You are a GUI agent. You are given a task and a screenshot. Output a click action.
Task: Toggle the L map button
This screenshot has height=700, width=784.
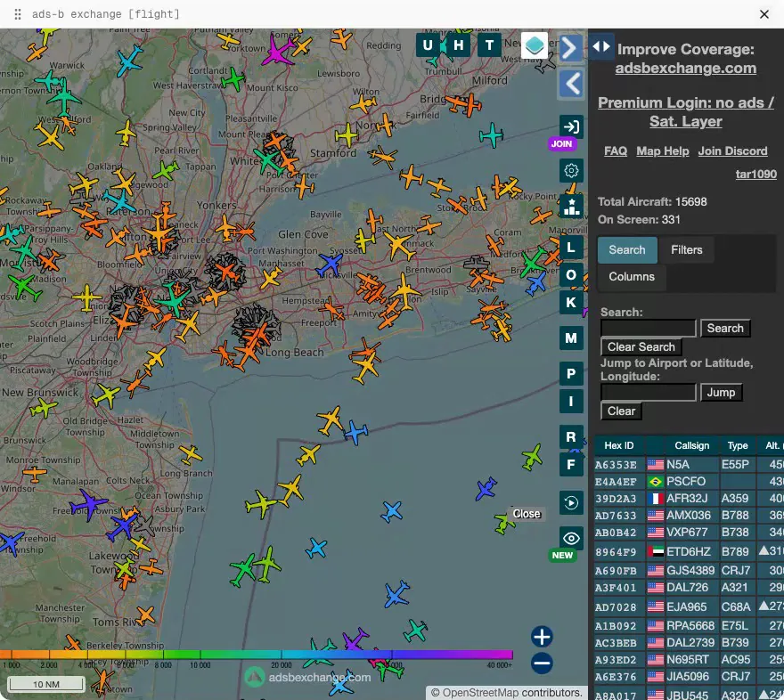pyautogui.click(x=571, y=248)
